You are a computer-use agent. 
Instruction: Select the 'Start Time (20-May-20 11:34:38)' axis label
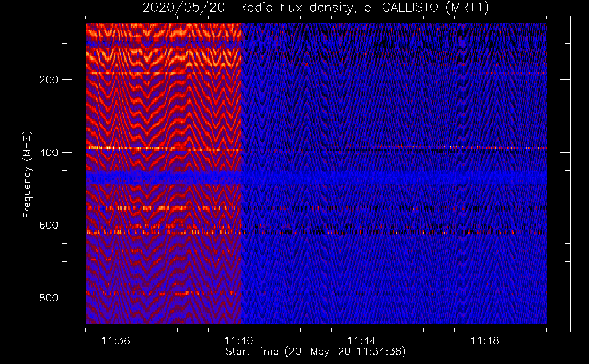pos(316,352)
